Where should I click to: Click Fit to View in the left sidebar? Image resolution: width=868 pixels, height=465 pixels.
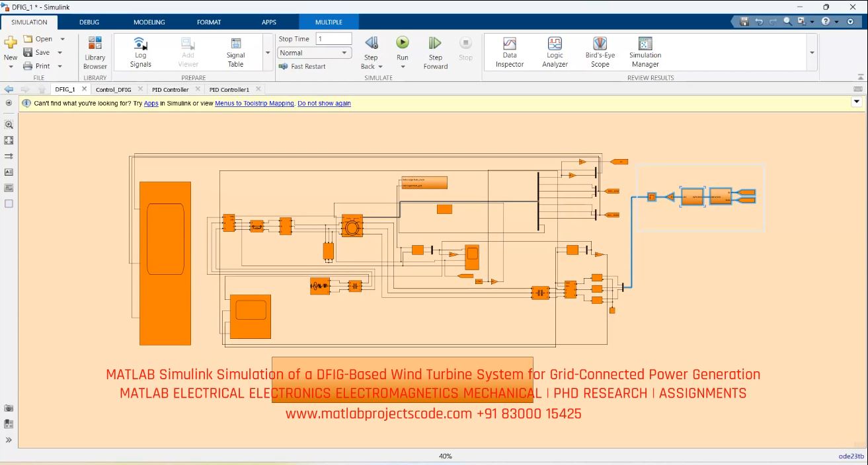tap(9, 140)
